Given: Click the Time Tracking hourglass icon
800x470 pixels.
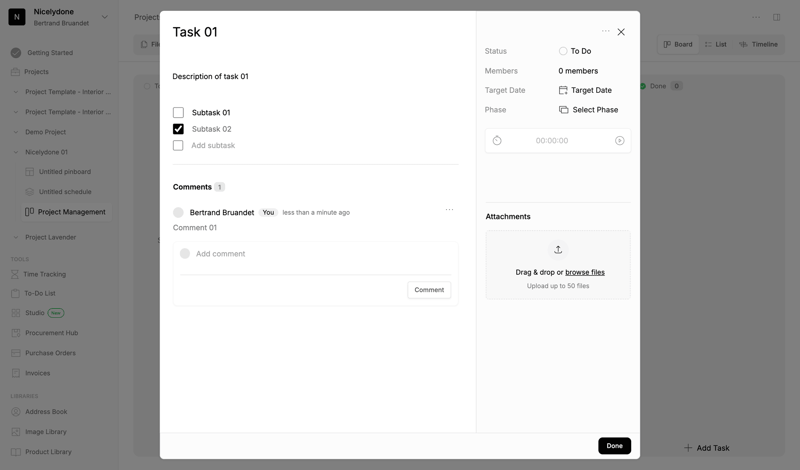Looking at the screenshot, I should click(15, 275).
